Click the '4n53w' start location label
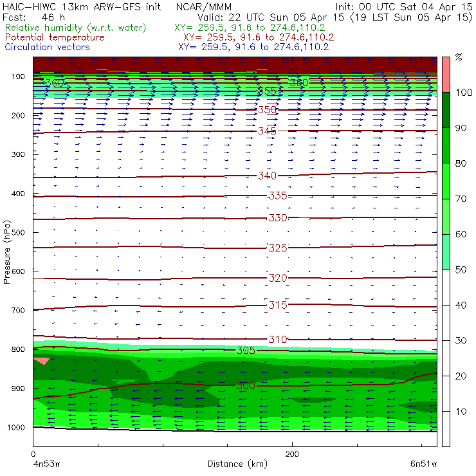Image resolution: width=476 pixels, height=476 pixels. (47, 464)
